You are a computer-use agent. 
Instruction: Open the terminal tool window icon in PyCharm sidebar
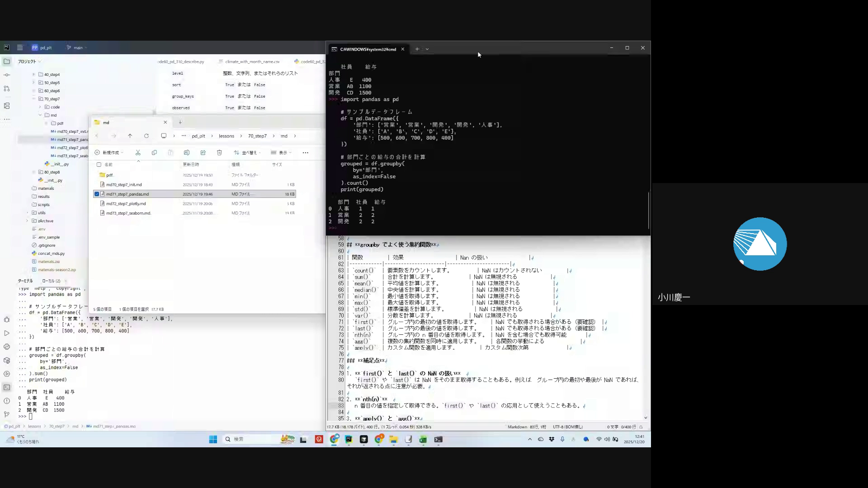click(7, 387)
